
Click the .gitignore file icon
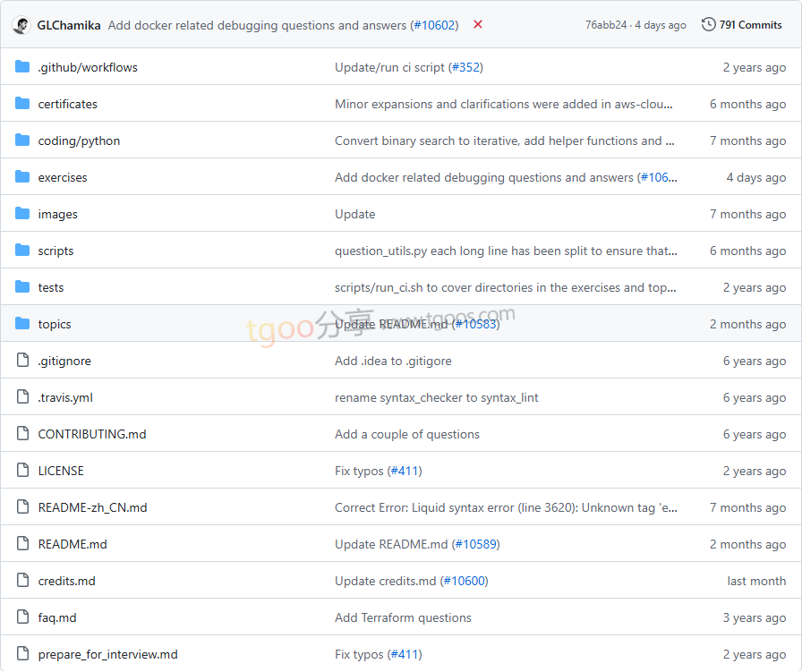(22, 361)
